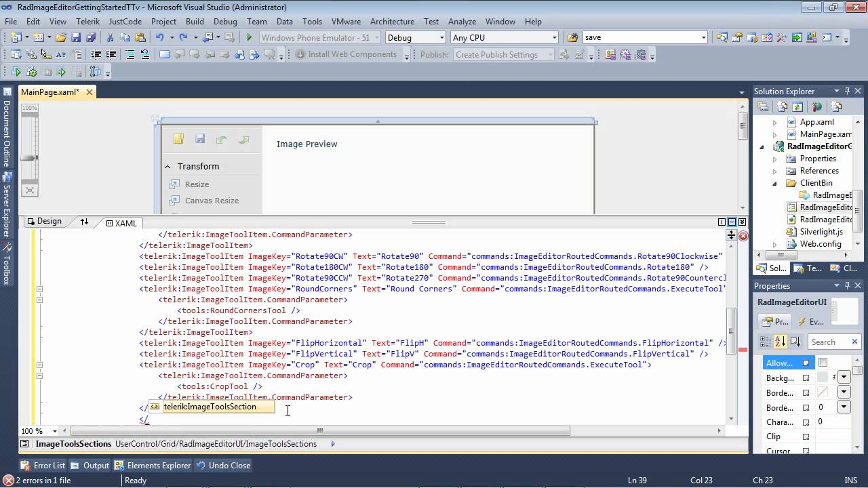
Task: Increase line indent in the text editor toolbar
Action: pyautogui.click(x=111, y=54)
